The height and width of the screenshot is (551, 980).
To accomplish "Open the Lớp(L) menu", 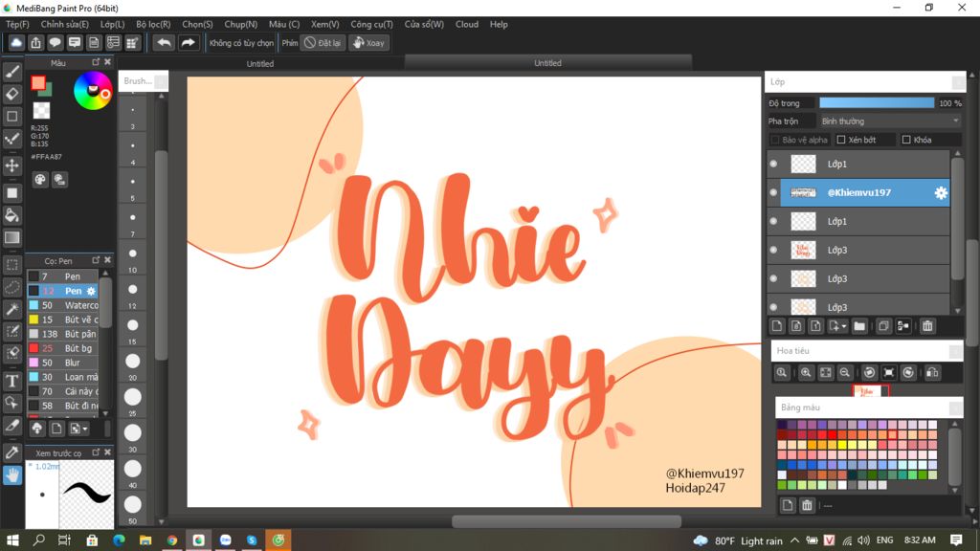I will [x=113, y=24].
